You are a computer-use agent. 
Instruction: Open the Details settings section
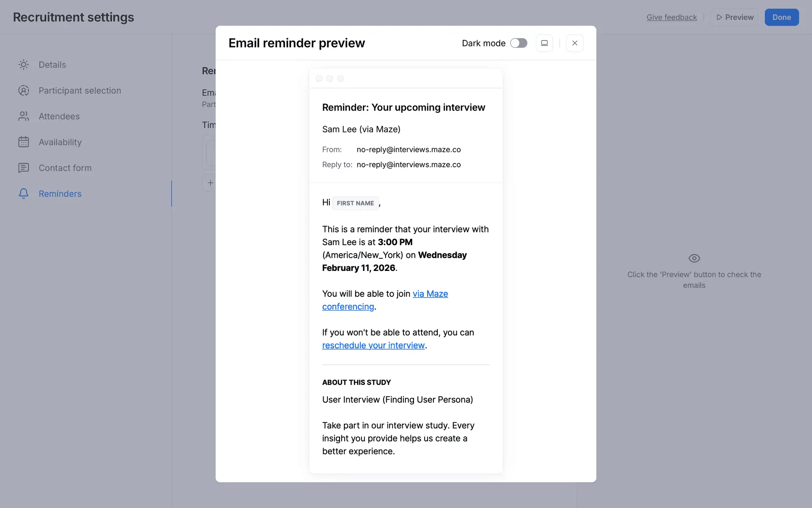[x=52, y=65]
